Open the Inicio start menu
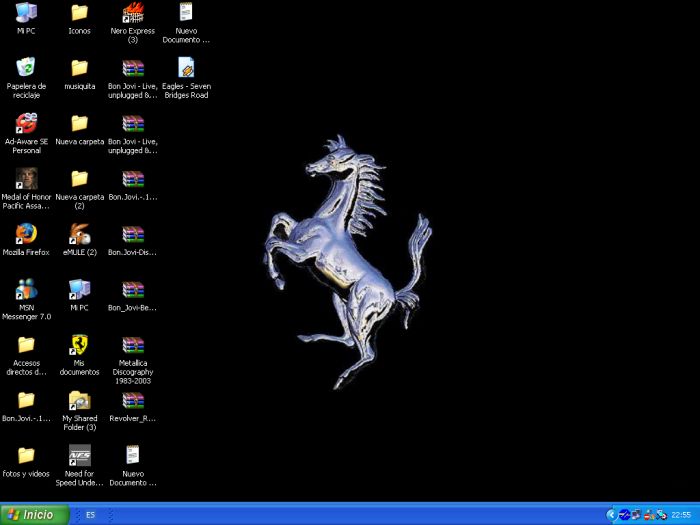This screenshot has width=700, height=525. 35,515
